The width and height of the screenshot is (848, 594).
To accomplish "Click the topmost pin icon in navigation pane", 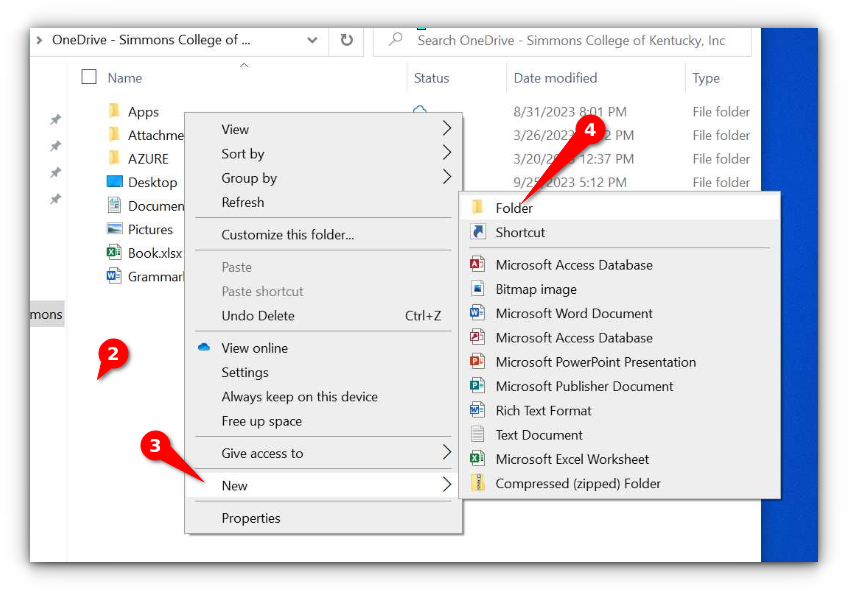I will point(55,120).
